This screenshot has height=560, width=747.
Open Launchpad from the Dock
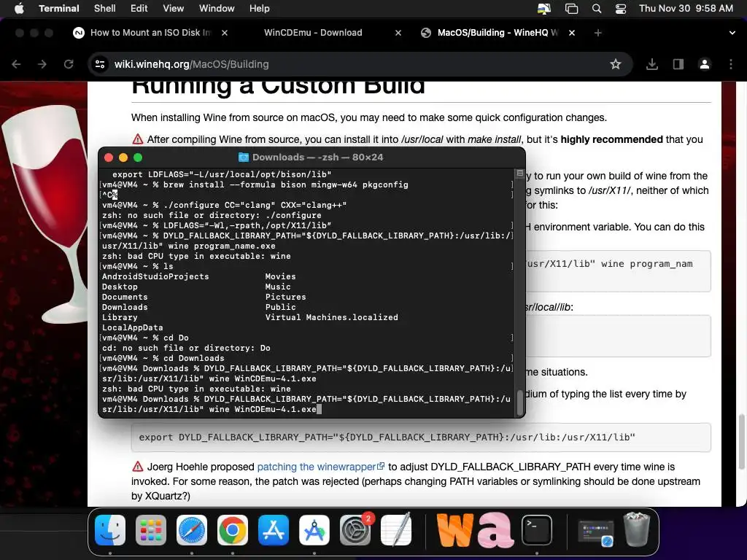151,530
